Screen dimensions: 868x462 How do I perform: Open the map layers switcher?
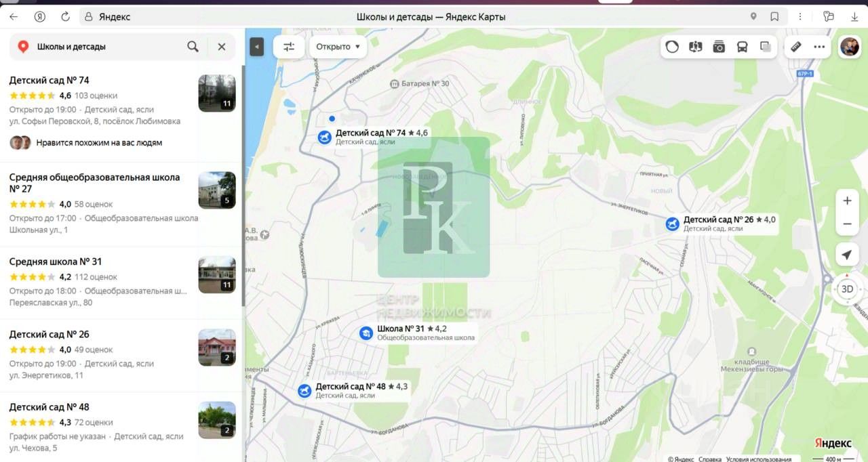[766, 47]
